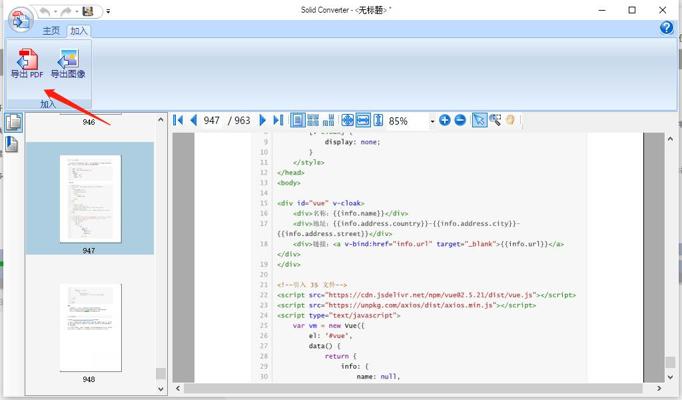Image resolution: width=682 pixels, height=400 pixels.
Task: Click the unpkg.com axios script line
Action: click(x=406, y=305)
